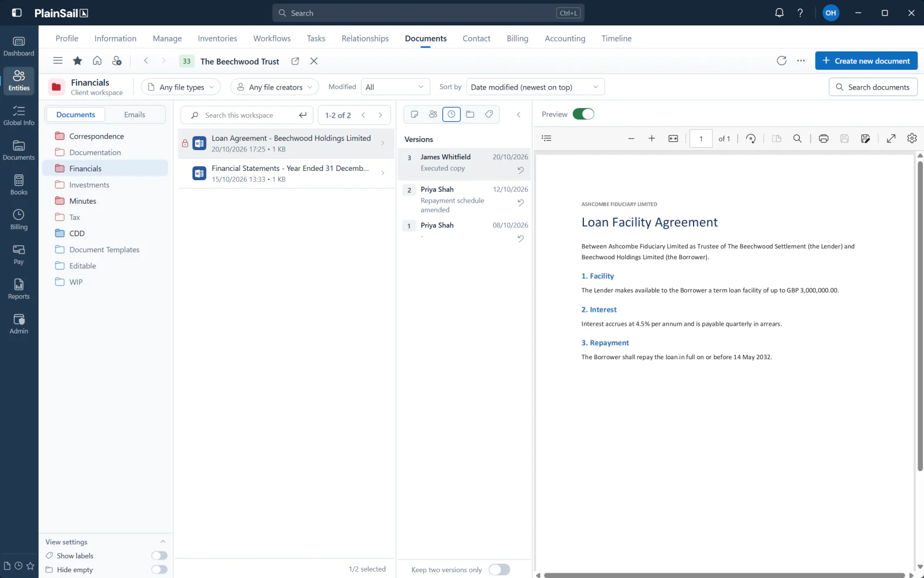Open Global Info in sidebar
924x578 pixels.
click(18, 116)
